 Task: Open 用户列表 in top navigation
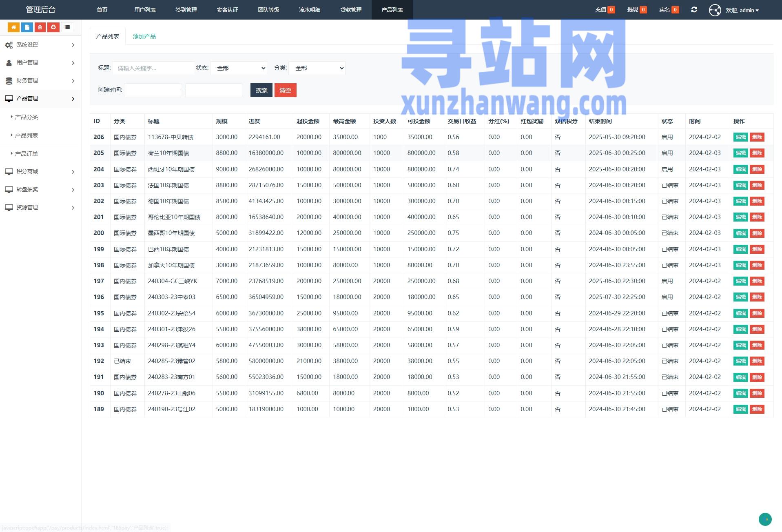click(145, 10)
